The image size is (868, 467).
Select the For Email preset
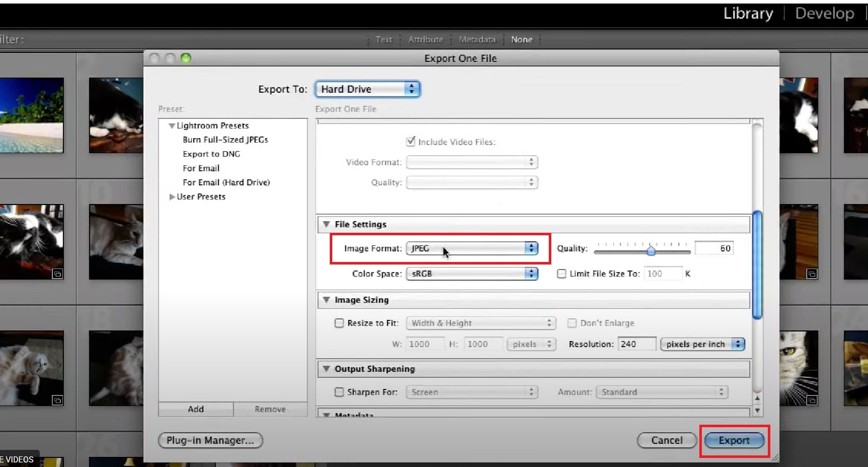tap(201, 168)
